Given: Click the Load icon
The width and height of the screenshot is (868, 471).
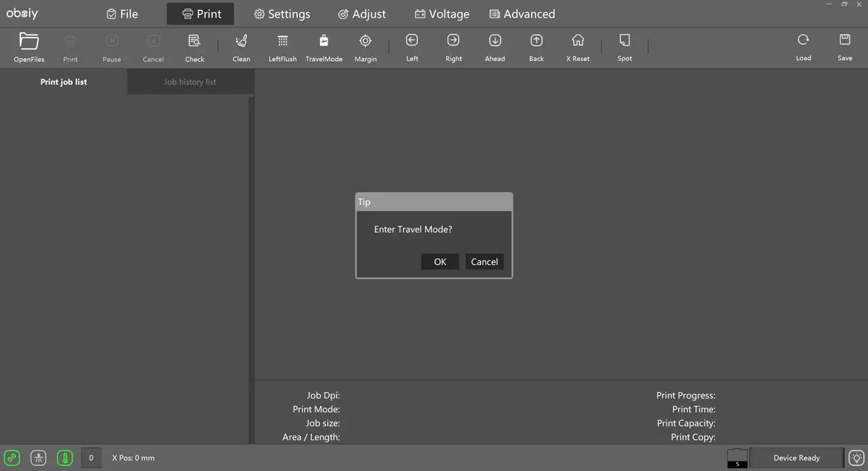Looking at the screenshot, I should 804,40.
